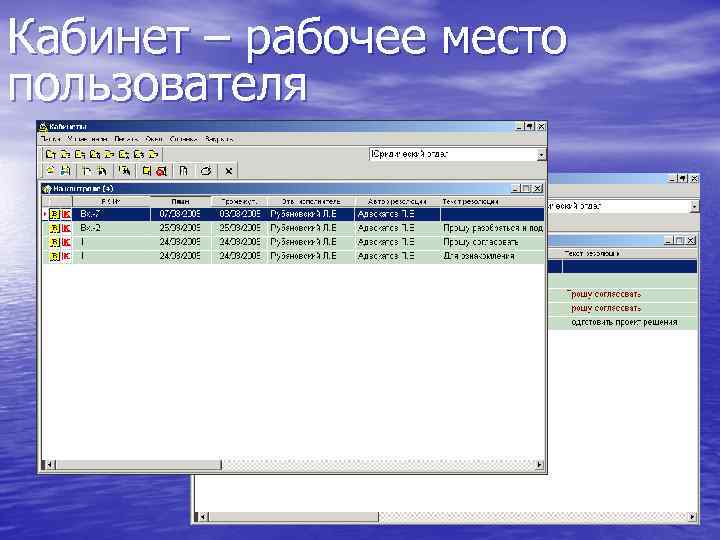Image resolution: width=720 pixels, height=540 pixels.
Task: Close the back window's inner subwindow
Action: click(691, 240)
